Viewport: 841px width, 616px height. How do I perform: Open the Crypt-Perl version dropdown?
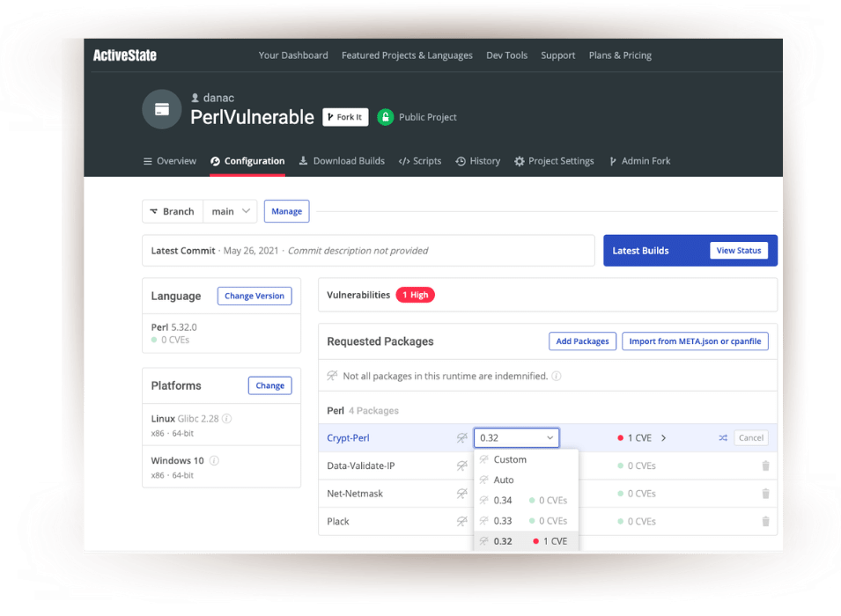517,437
